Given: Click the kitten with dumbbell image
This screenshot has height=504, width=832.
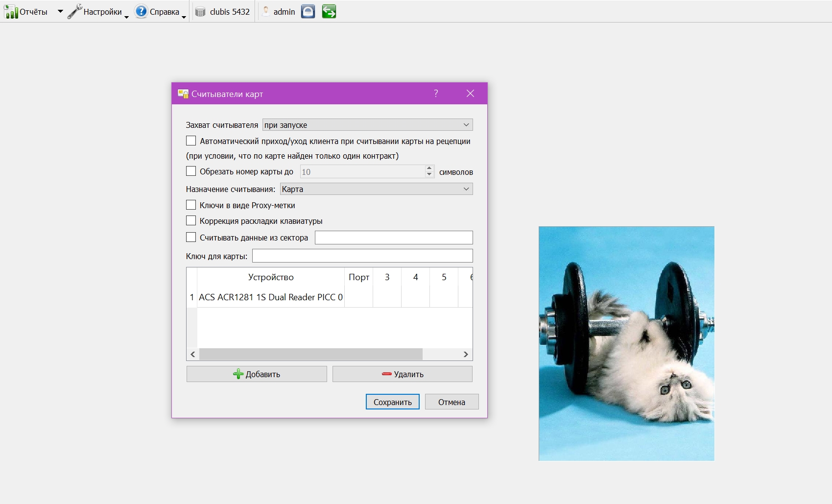Looking at the screenshot, I should (626, 343).
